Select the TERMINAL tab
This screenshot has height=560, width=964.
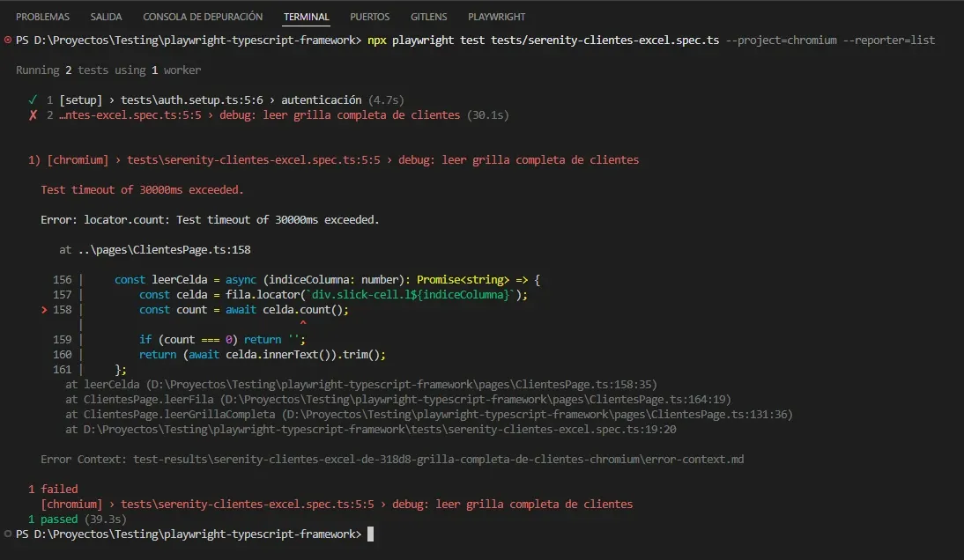pos(306,16)
